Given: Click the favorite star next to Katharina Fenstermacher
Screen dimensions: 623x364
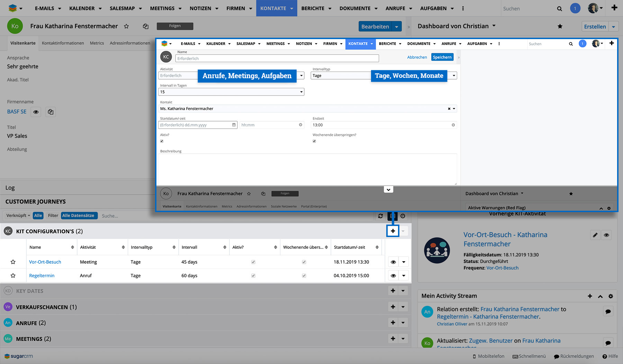Looking at the screenshot, I should click(x=126, y=26).
